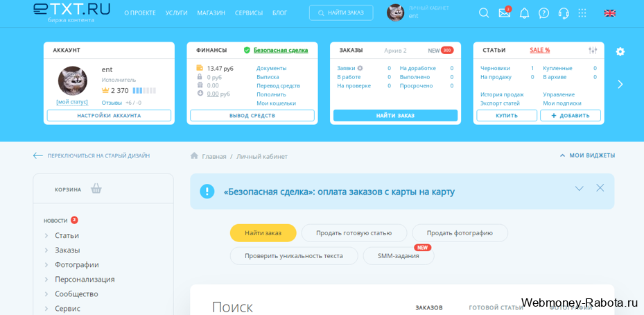
Task: Collapse МОИ ВИДЖЕТЫ section
Action: click(x=587, y=155)
